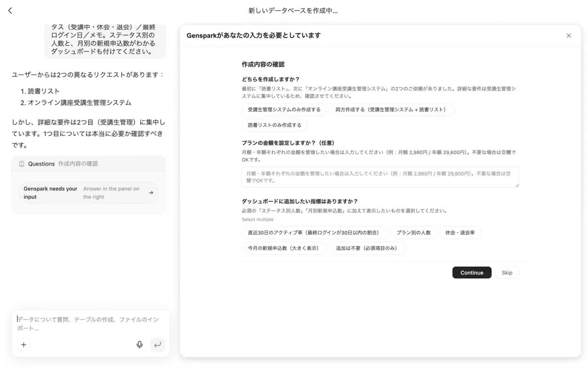588x368 pixels.
Task: Click the plus attachment icon in chat box
Action: point(24,345)
